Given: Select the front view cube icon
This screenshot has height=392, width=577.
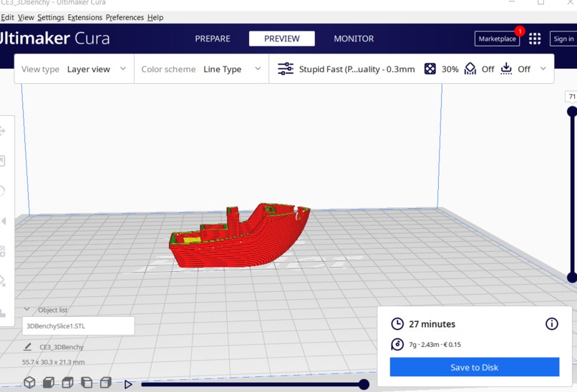Looking at the screenshot, I should [49, 383].
